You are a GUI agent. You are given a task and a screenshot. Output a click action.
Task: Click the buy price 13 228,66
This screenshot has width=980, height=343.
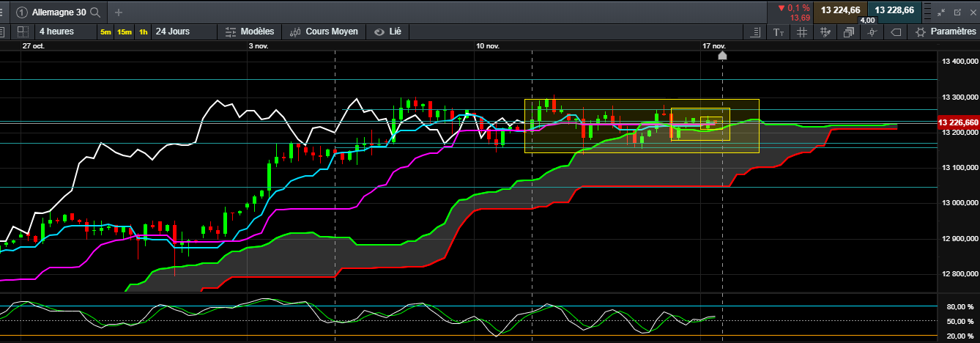894,10
